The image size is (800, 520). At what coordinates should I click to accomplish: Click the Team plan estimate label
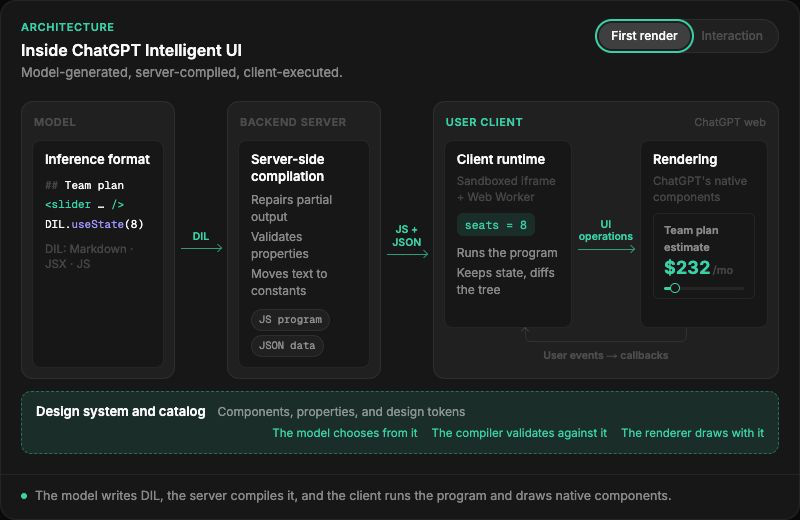coord(691,239)
